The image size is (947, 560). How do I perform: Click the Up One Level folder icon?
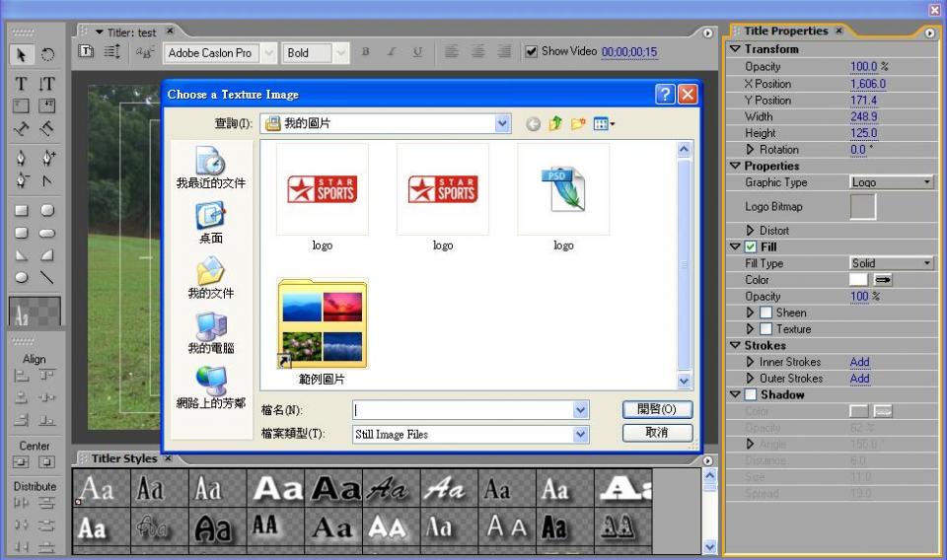click(x=554, y=124)
